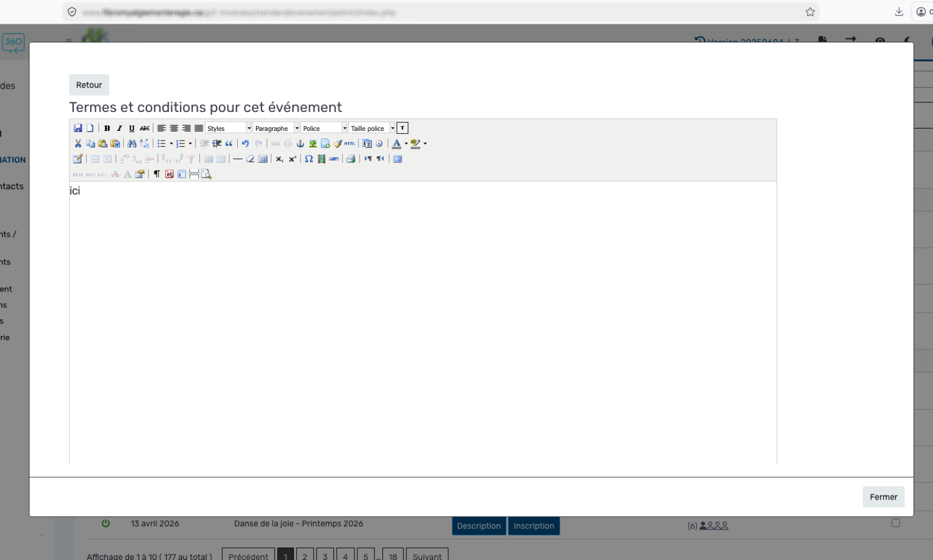Screen dimensions: 933x560
Task: Set right-to-left text direction
Action: pos(380,159)
